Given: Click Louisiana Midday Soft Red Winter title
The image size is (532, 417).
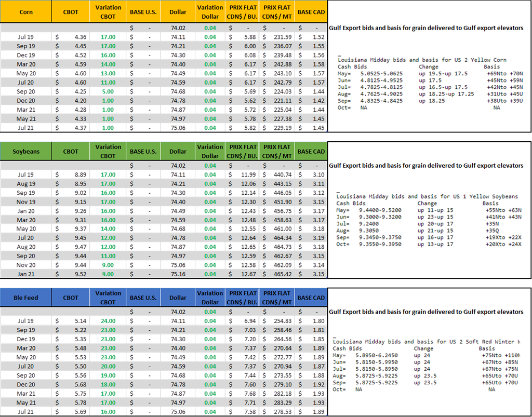Looking at the screenshot, I should pyautogui.click(x=426, y=341).
